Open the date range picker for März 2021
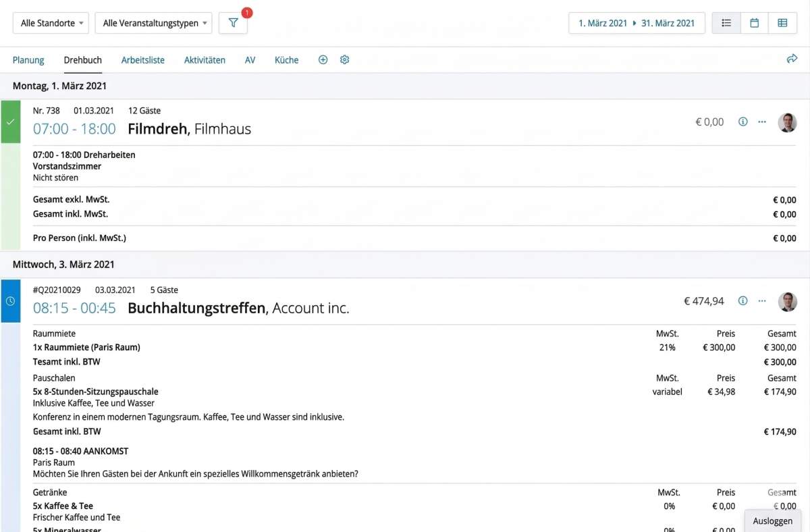The height and width of the screenshot is (532, 810). [637, 23]
